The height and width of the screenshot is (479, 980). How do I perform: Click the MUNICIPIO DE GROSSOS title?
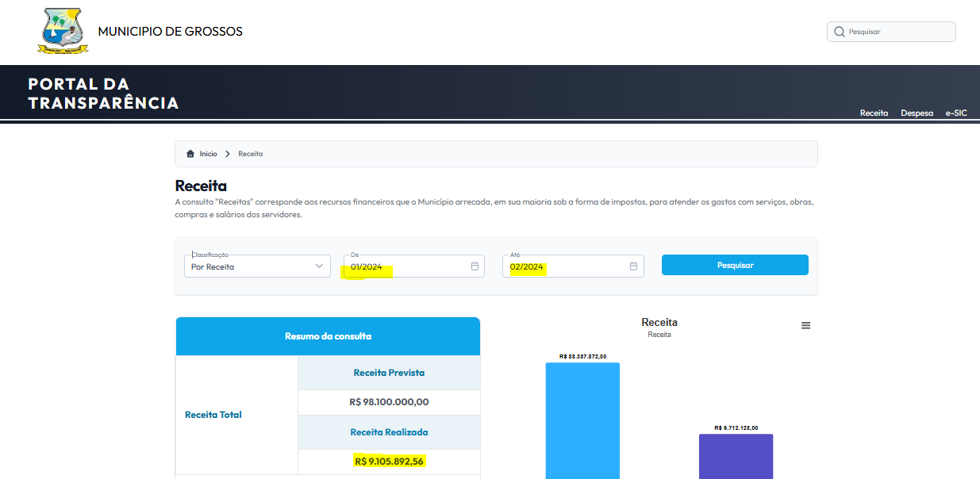[x=171, y=32]
